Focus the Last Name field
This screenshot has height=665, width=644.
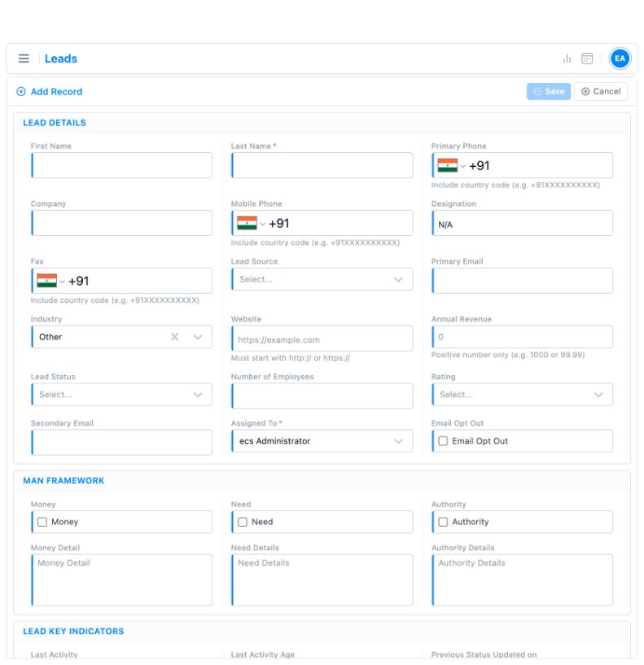(322, 165)
